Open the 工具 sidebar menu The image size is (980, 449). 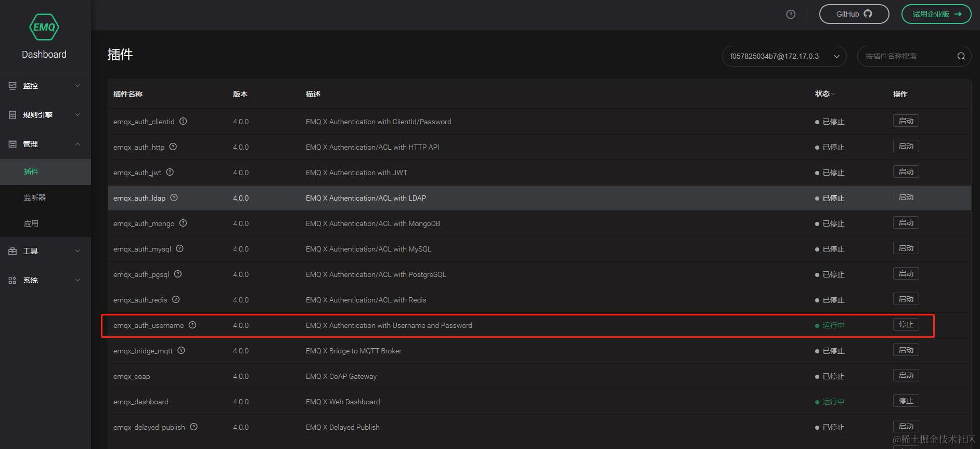(x=45, y=251)
